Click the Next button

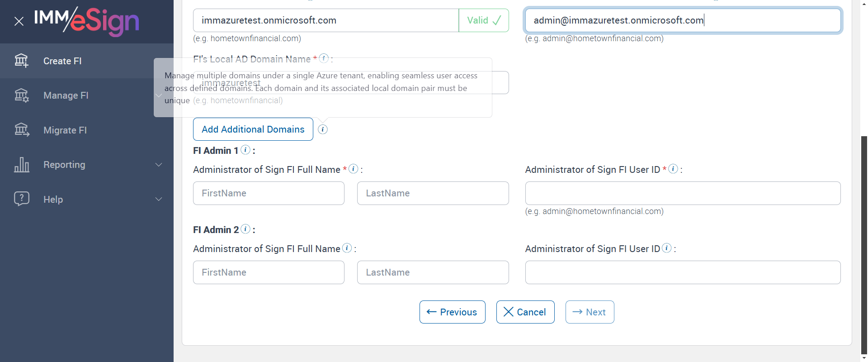(x=590, y=312)
